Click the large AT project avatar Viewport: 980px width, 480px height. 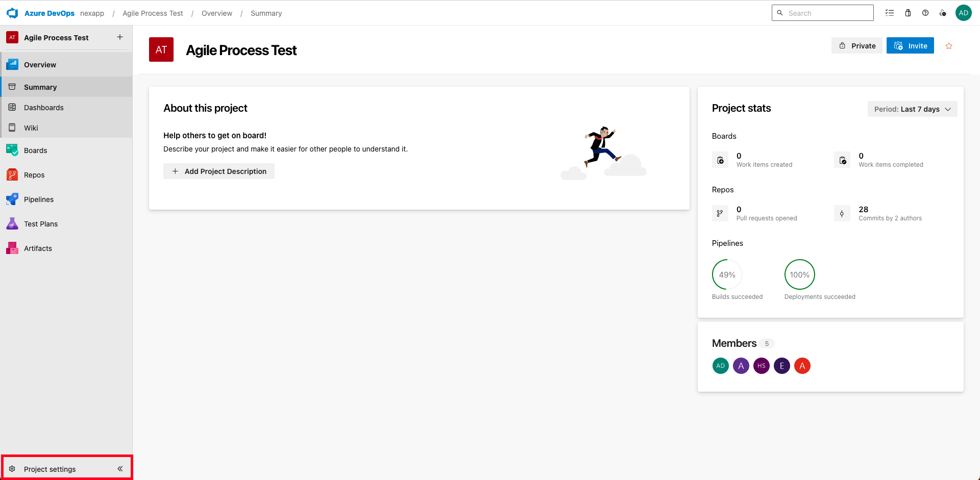[x=161, y=49]
